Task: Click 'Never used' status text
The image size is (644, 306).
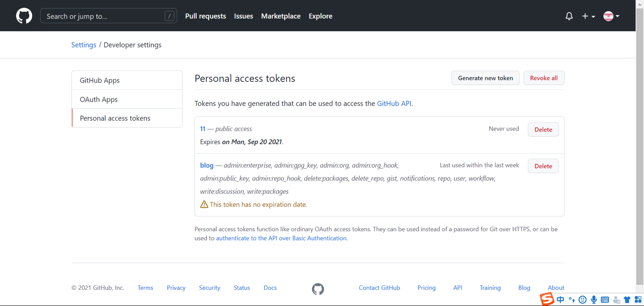Action: point(504,129)
